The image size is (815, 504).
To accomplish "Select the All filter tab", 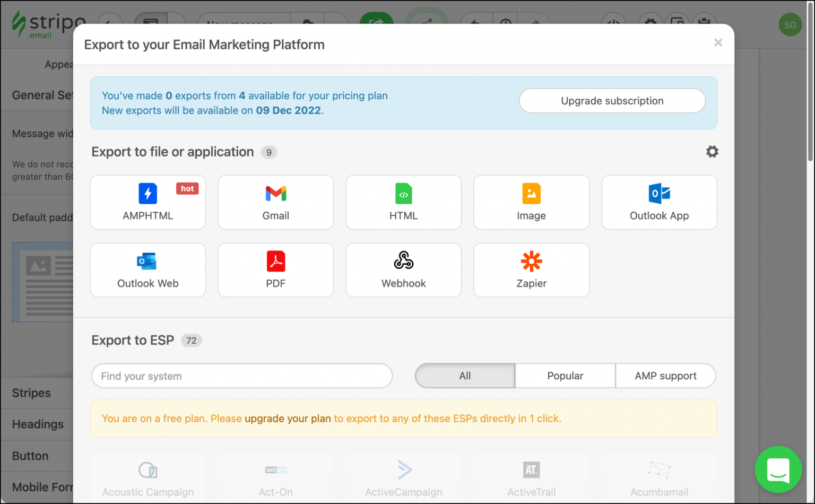I will [x=465, y=376].
